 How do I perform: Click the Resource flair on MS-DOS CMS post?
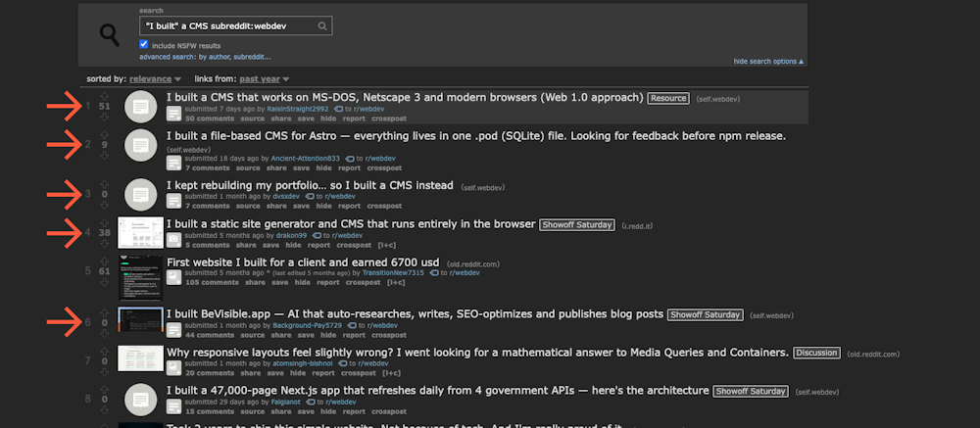[x=668, y=98]
